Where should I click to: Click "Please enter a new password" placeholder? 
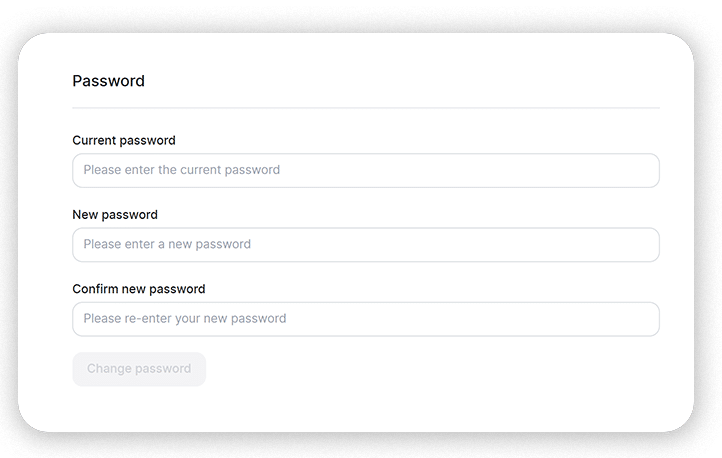(167, 244)
